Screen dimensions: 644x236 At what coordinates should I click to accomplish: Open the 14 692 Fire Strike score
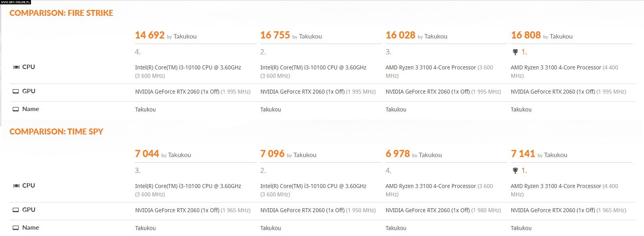[150, 35]
